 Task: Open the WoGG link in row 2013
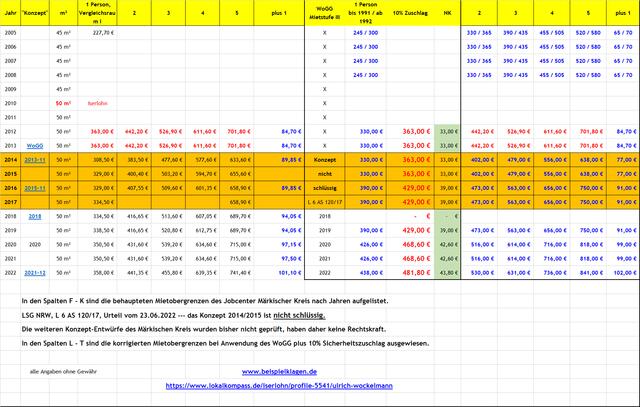point(35,146)
